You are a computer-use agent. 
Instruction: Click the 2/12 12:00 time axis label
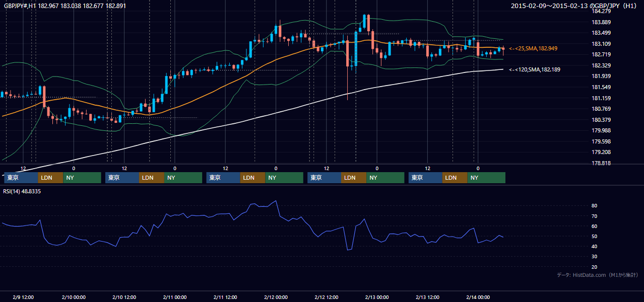(327, 297)
